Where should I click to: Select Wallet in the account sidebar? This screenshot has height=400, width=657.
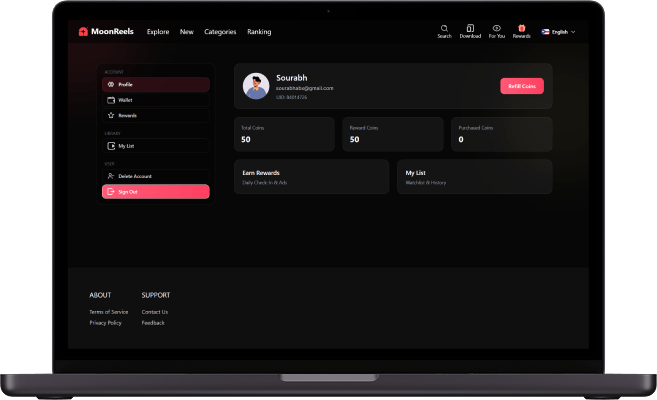[156, 100]
